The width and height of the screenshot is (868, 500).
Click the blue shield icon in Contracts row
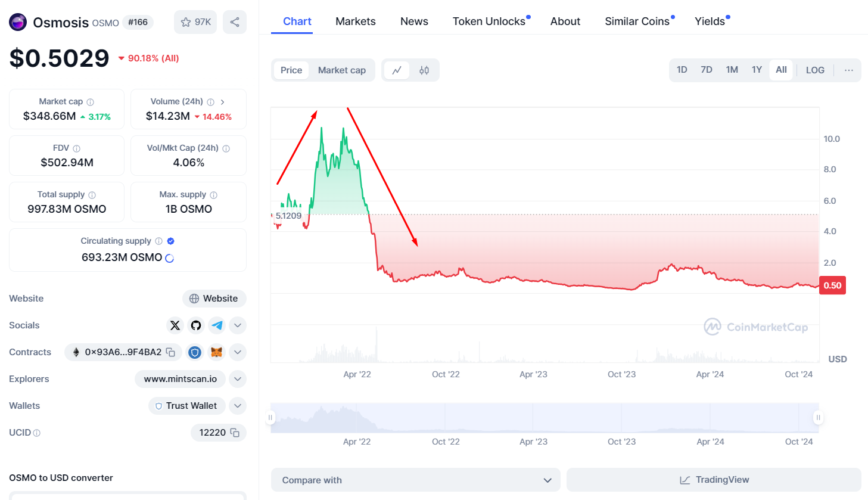point(195,352)
